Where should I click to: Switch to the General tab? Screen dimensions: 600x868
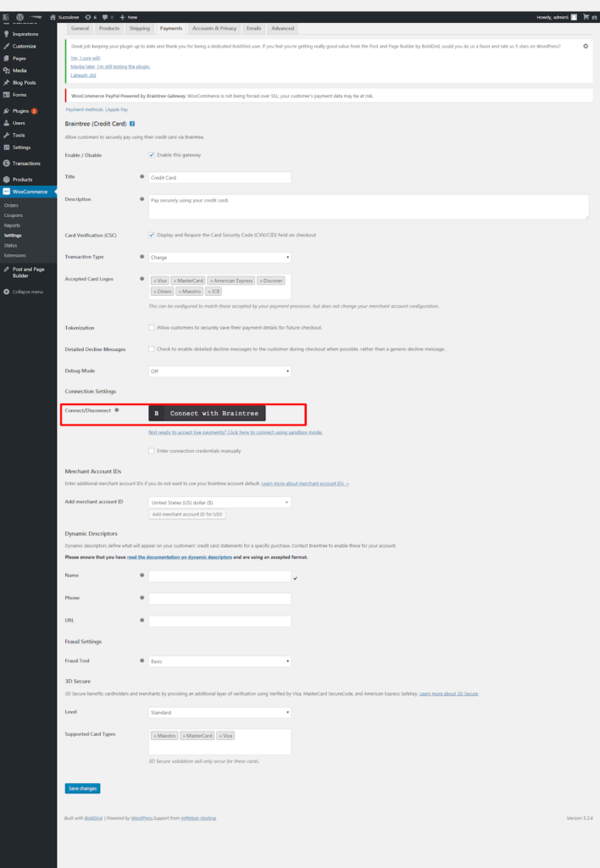(80, 28)
